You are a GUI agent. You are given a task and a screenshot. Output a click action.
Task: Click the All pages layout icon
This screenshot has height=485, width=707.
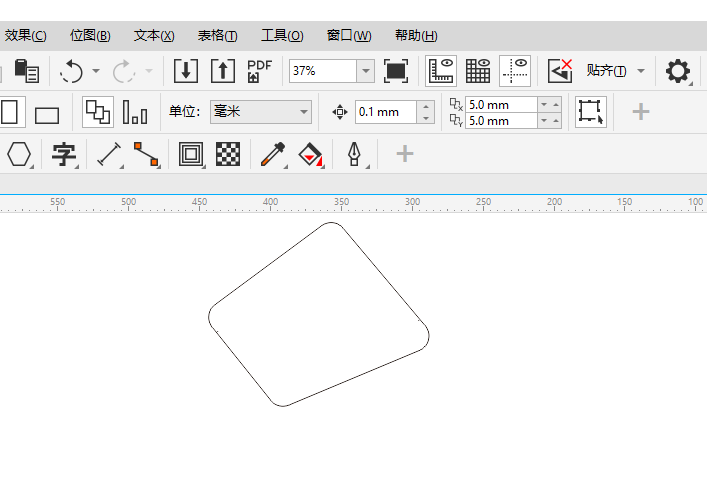click(x=98, y=112)
